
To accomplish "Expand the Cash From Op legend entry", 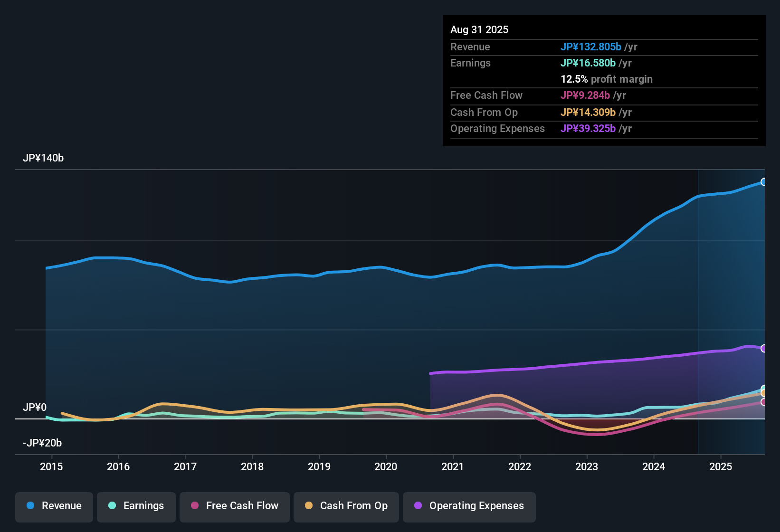I will pos(346,506).
